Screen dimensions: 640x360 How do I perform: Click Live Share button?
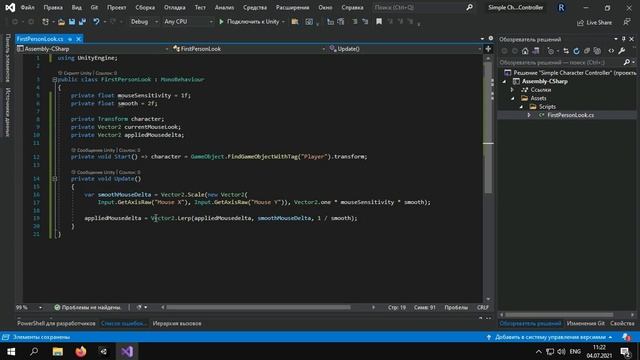(x=594, y=23)
